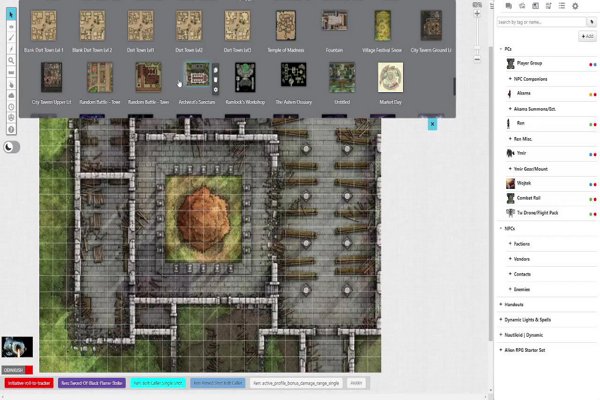Viewport: 600px width, 400px height.
Task: Open the Wojtek character entry
Action: tap(550, 183)
